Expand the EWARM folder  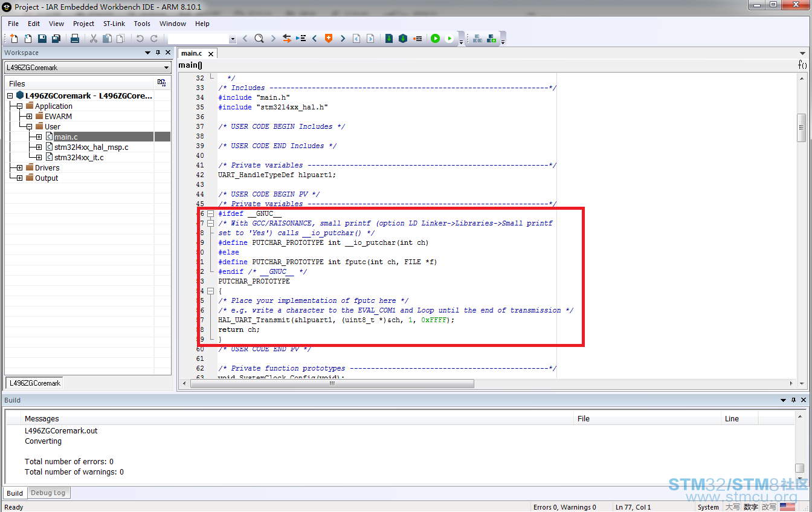(x=29, y=116)
